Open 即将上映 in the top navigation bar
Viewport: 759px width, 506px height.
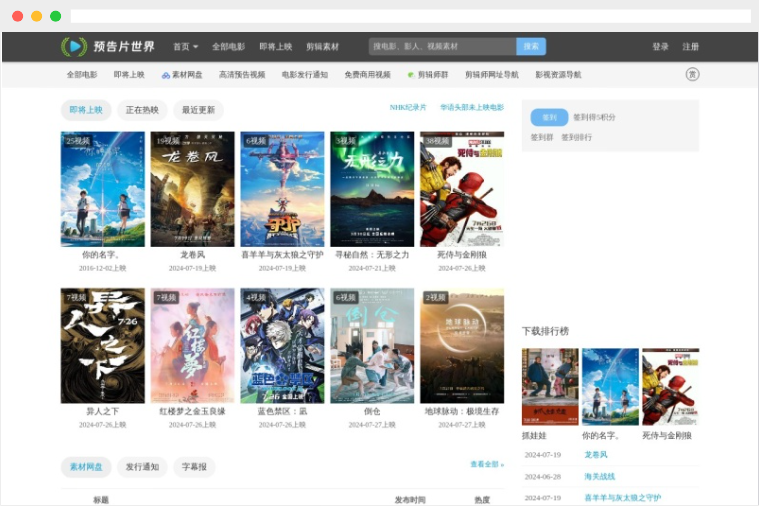275,46
